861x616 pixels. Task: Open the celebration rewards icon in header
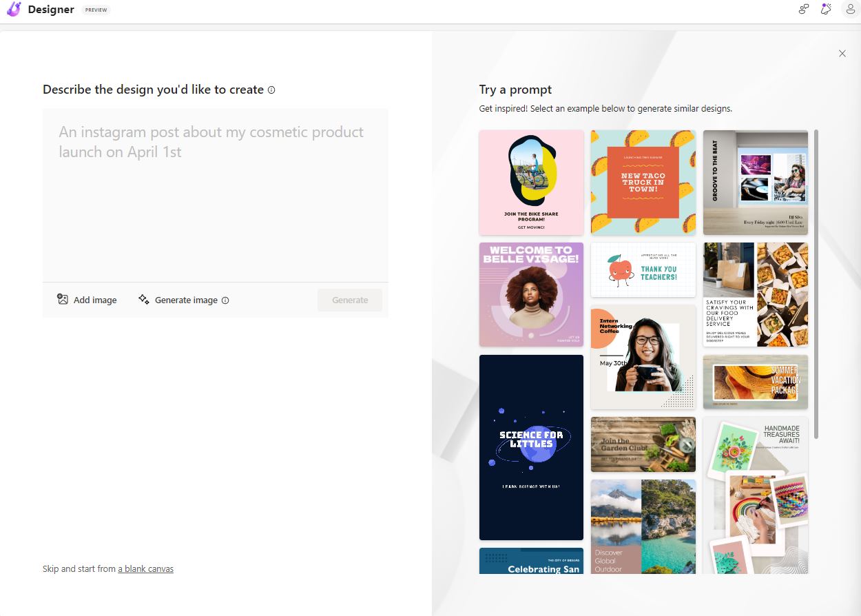(826, 9)
